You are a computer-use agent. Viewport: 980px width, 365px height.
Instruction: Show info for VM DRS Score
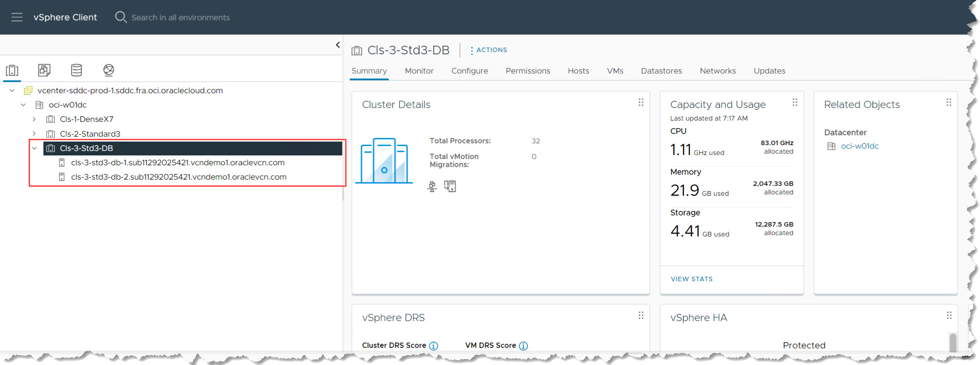[x=523, y=346]
